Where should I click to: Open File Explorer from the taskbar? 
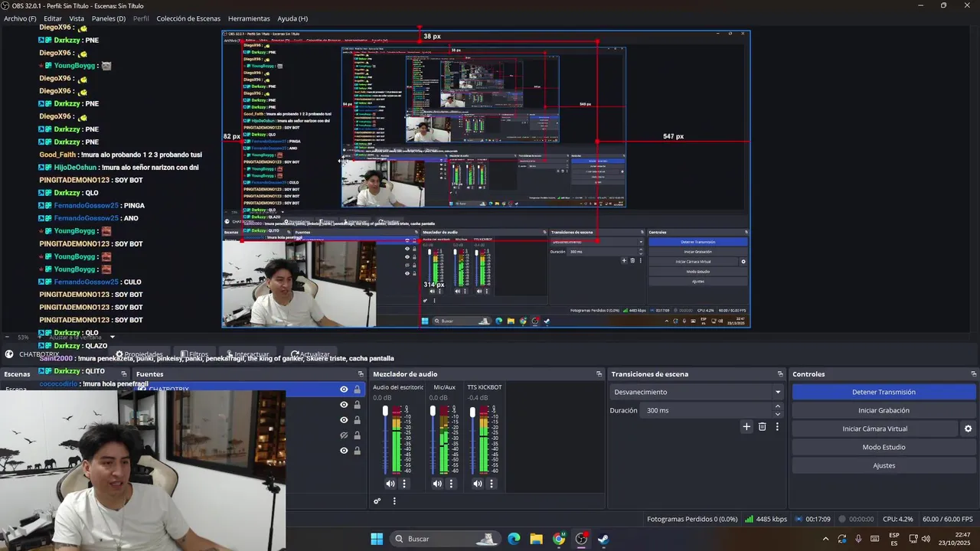click(536, 539)
